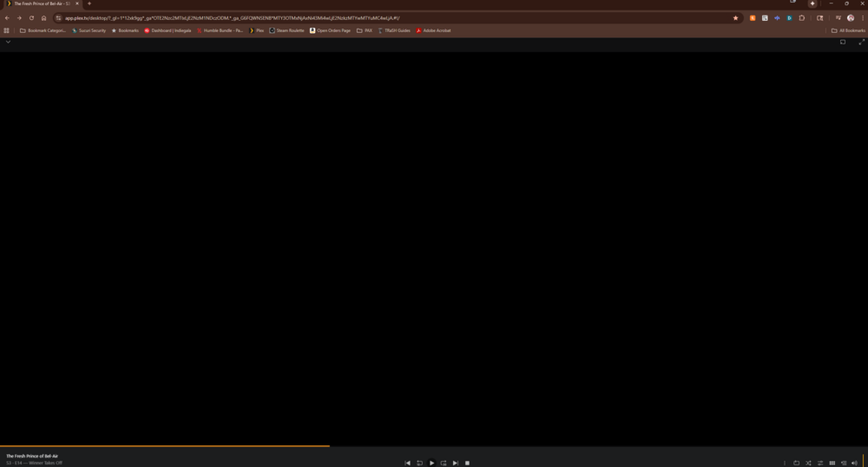Viewport: 868px width, 467px height.
Task: Open the browser home page
Action: tap(43, 18)
